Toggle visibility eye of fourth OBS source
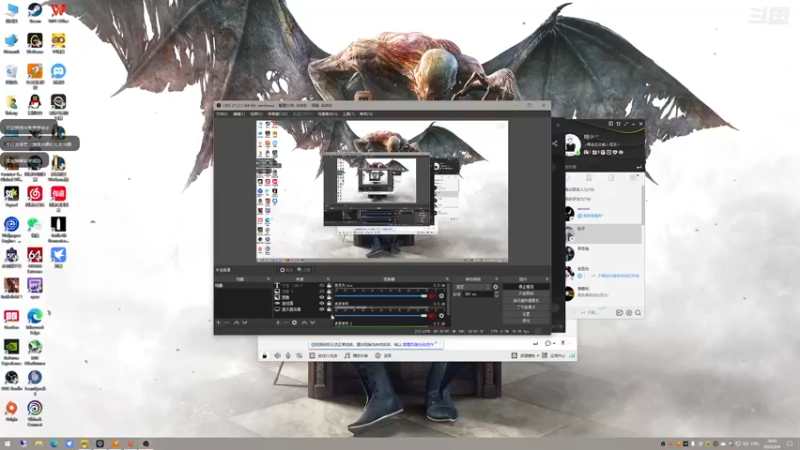Viewport: 800px width, 450px height. pyautogui.click(x=321, y=304)
